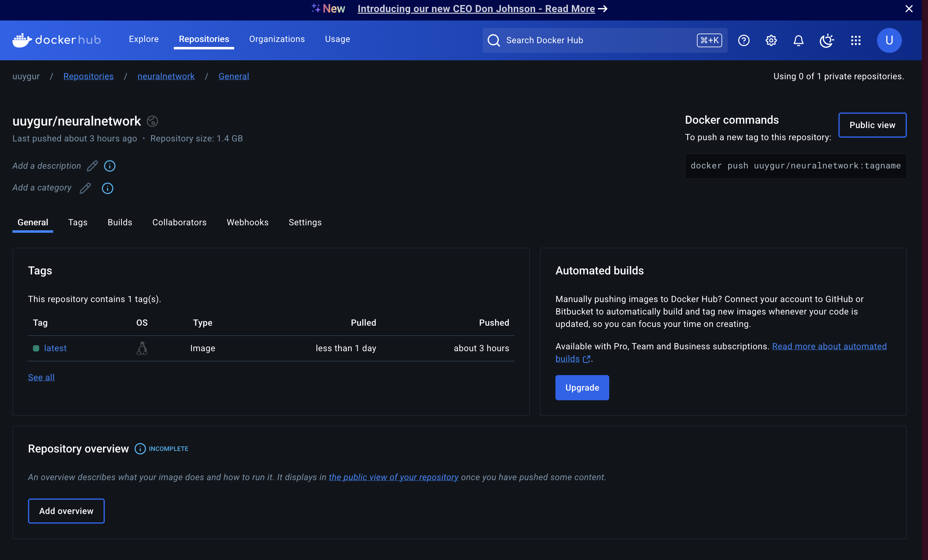Screen dimensions: 928x560
Task: Click pencil icon beside Add a category
Action: pos(85,188)
